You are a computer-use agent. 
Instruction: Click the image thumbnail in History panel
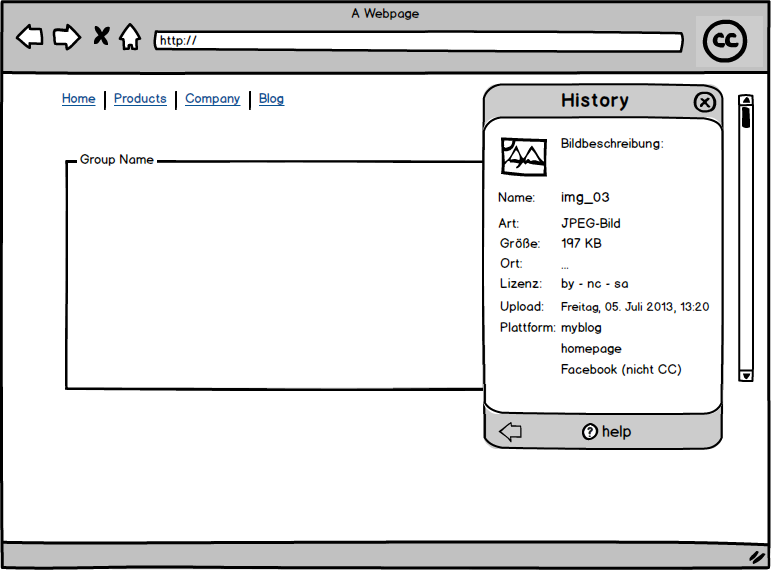click(524, 156)
